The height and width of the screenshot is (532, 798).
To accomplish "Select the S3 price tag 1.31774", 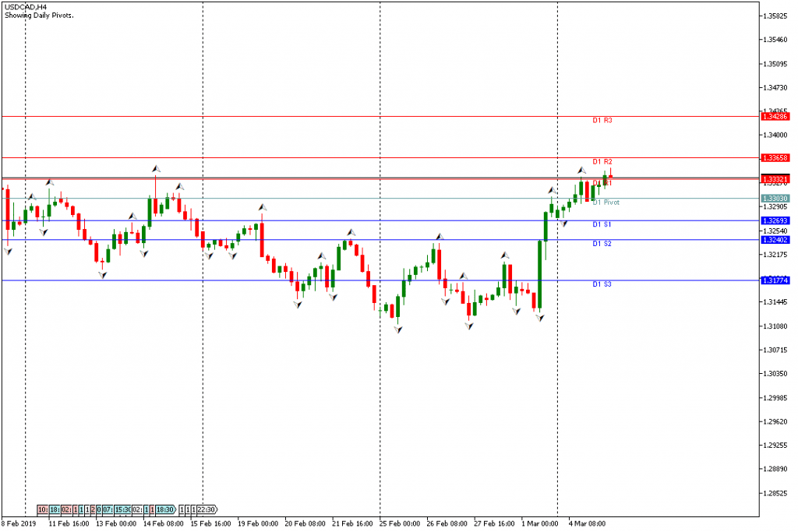I will coord(776,280).
